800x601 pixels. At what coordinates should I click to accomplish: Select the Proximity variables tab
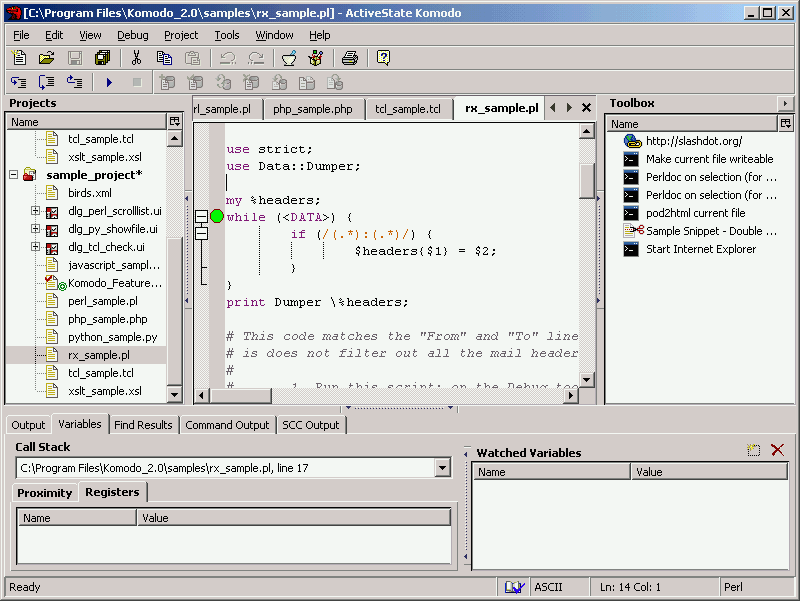[x=45, y=493]
